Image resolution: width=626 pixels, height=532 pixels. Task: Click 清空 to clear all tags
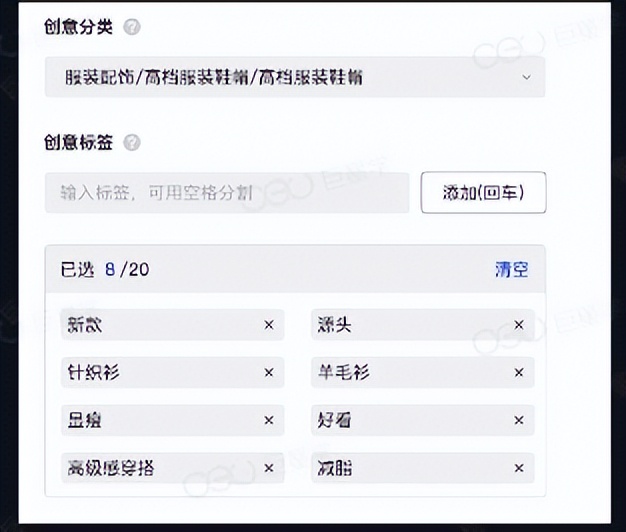(511, 270)
